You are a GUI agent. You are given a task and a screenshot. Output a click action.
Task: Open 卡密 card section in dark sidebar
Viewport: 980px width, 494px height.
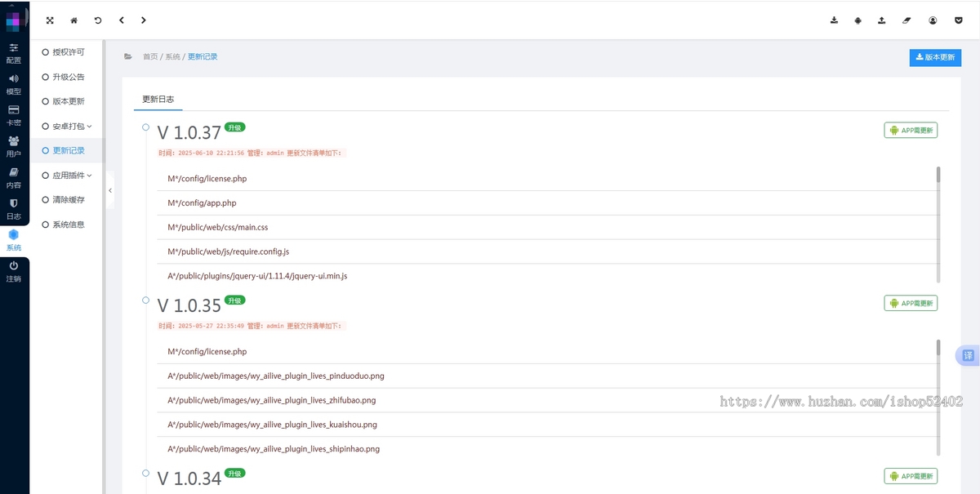14,115
